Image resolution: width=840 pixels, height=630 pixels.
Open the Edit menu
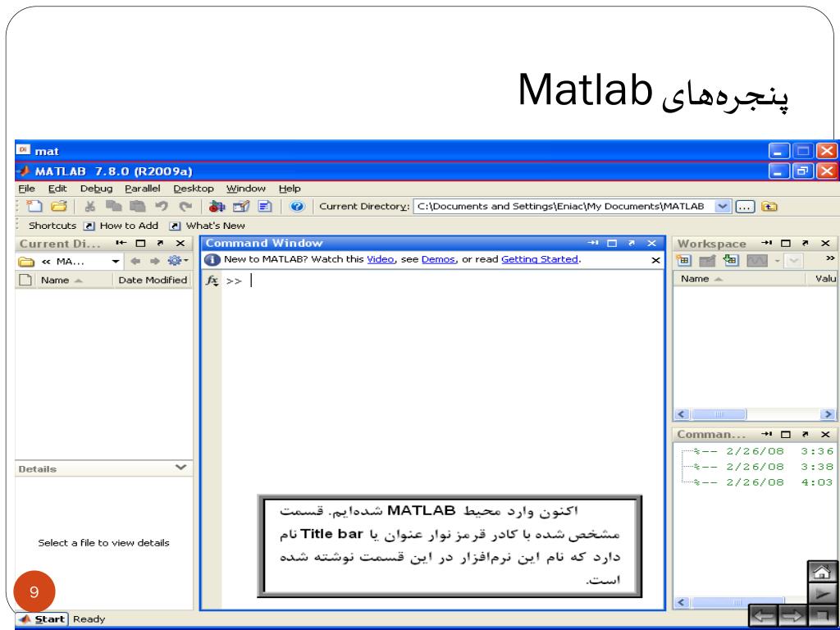point(57,189)
